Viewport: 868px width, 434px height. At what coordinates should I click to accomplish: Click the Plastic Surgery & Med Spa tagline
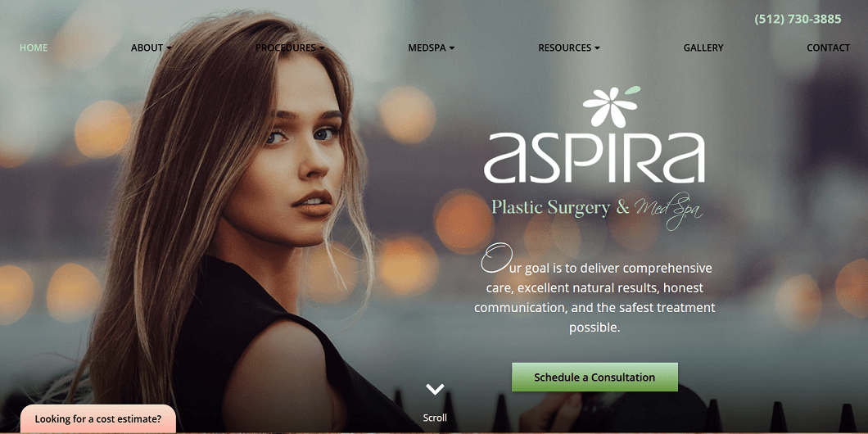[x=597, y=211]
